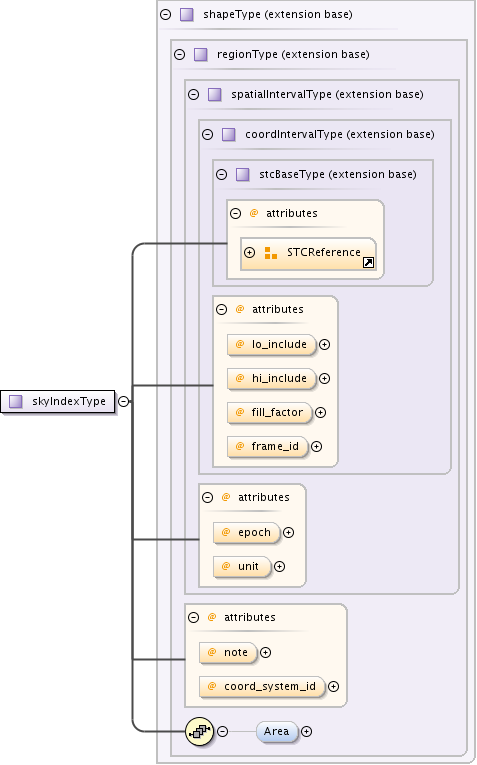Viewport: 477px width, 765px height.
Task: Collapse the sequence compositor before Area
Action: (222, 732)
